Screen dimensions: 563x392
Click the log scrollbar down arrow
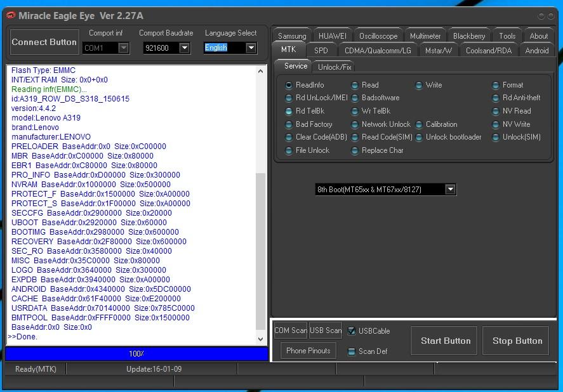tap(261, 339)
